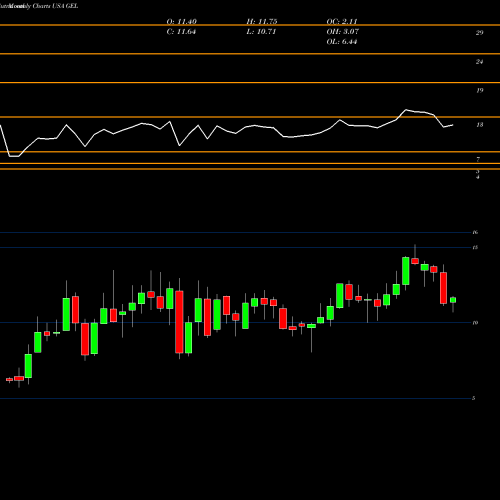The height and width of the screenshot is (500, 500).
Task: Click the 15 price level label
Action: [x=475, y=247]
